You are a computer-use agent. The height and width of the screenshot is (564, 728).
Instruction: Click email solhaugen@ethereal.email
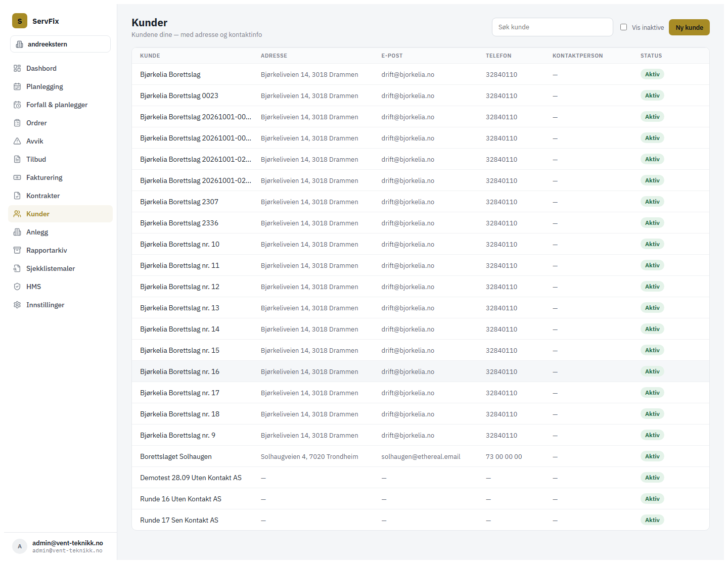point(421,456)
